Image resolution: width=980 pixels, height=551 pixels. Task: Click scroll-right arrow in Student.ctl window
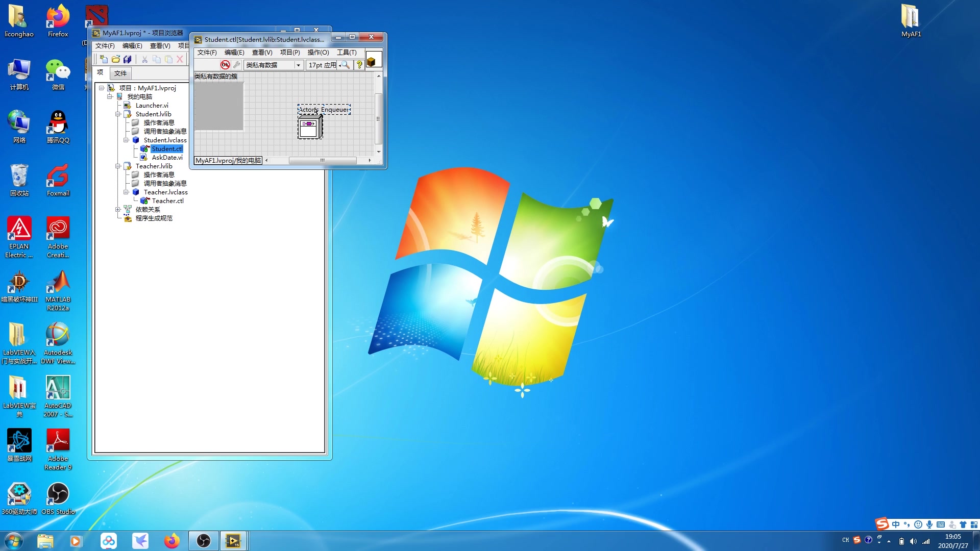(x=370, y=161)
